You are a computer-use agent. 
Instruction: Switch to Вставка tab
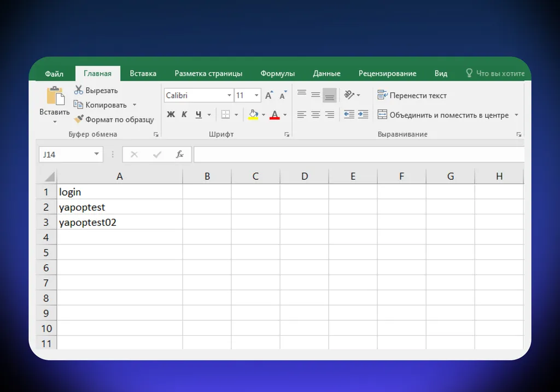pos(143,74)
